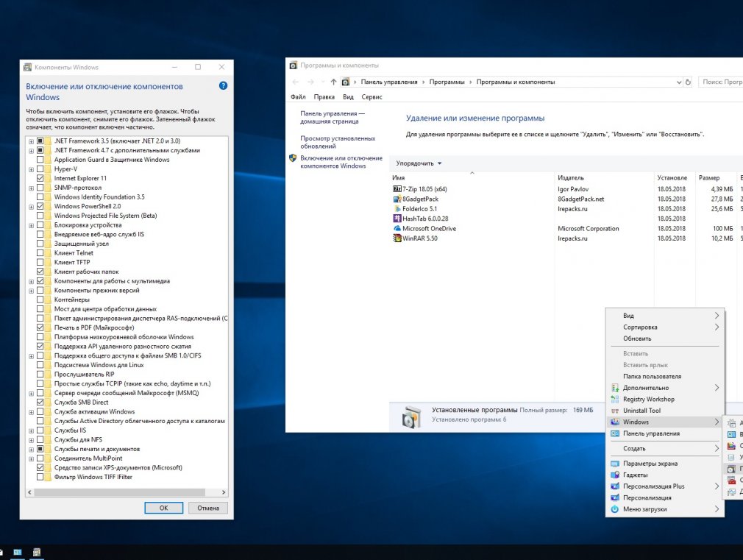
Task: Click the Меню загрузки power icon
Action: click(614, 508)
